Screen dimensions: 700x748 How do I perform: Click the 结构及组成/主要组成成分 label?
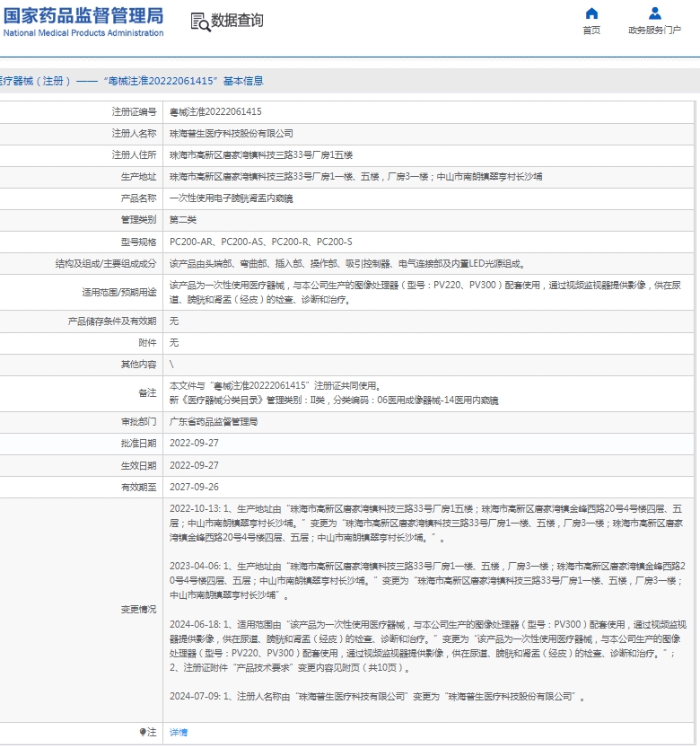pyautogui.click(x=106, y=263)
